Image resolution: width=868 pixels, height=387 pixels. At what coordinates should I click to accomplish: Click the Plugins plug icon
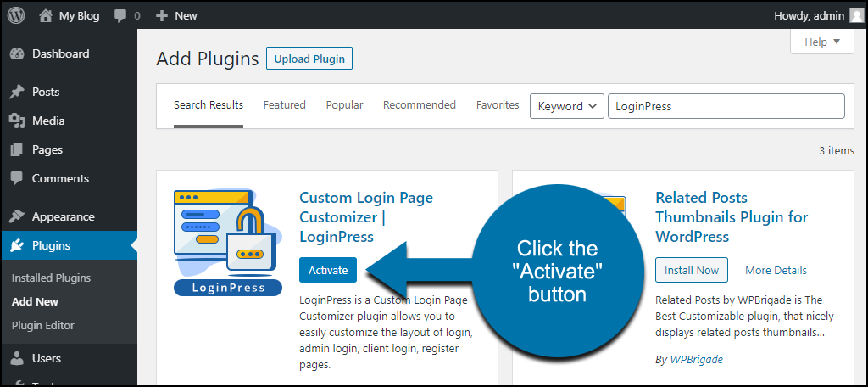[x=17, y=245]
